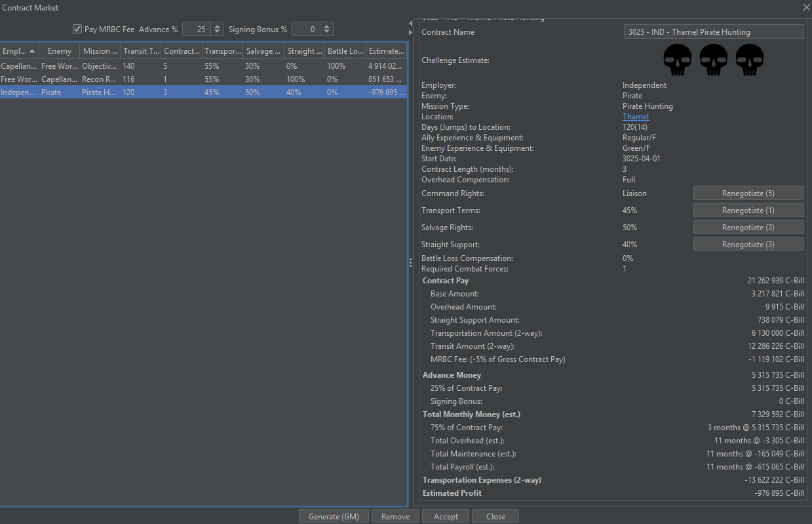Click the first skull challenge icon

click(678, 60)
